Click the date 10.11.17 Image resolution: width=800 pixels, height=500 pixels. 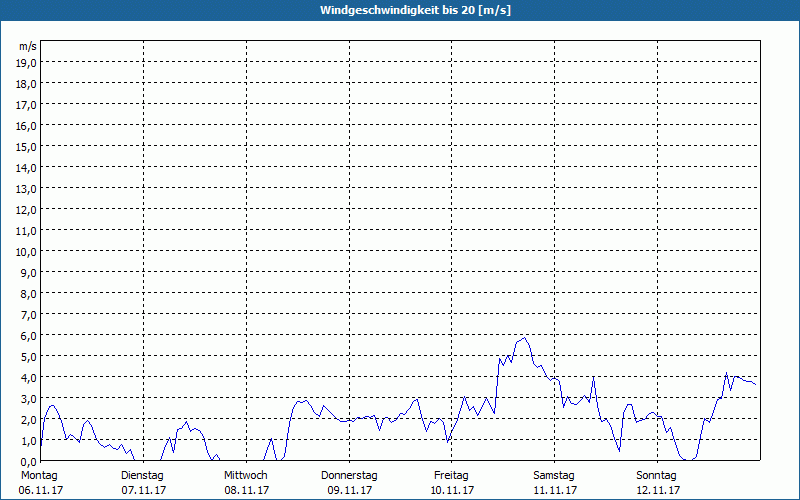[453, 490]
